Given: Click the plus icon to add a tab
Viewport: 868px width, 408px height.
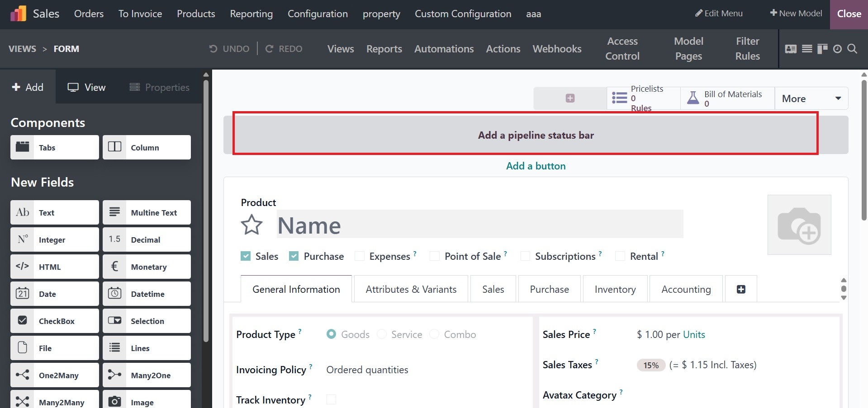Looking at the screenshot, I should [741, 289].
